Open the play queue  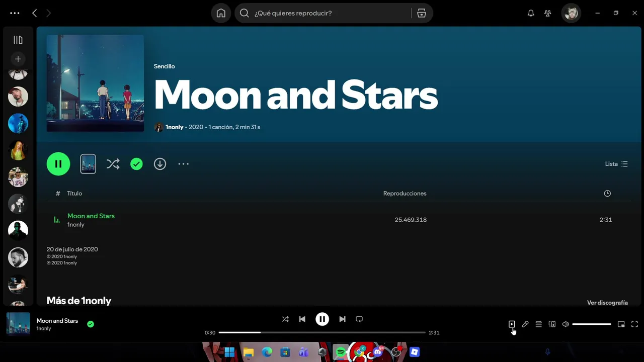tap(538, 324)
